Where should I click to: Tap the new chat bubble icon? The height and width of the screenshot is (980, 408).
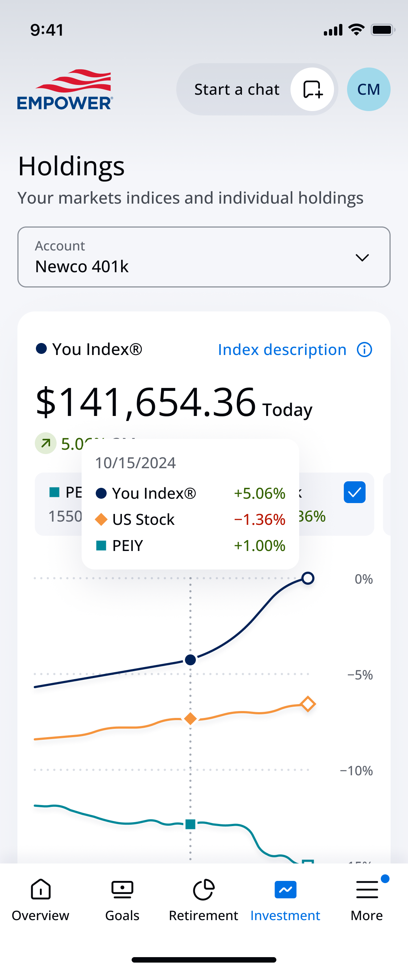click(x=312, y=89)
